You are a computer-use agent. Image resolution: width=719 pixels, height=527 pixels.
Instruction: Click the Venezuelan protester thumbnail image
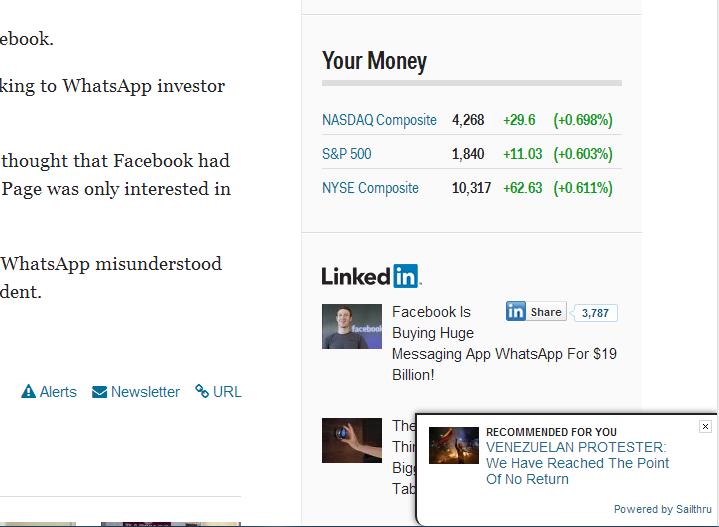(x=454, y=445)
